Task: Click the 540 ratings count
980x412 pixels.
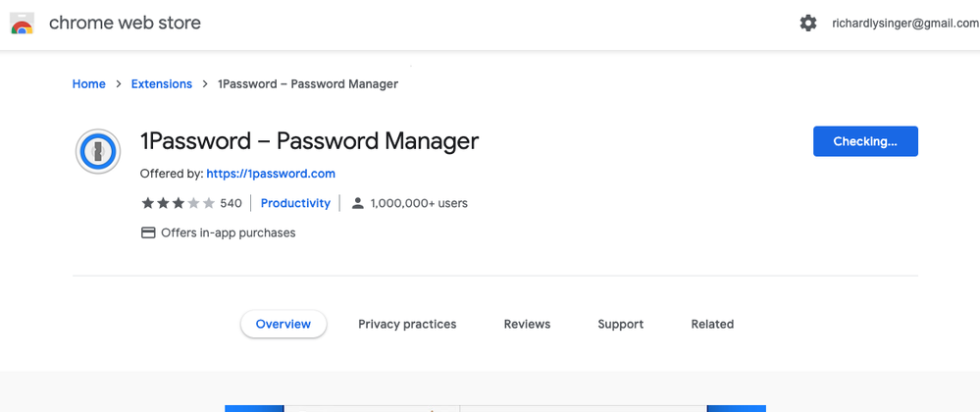Action: pos(231,203)
